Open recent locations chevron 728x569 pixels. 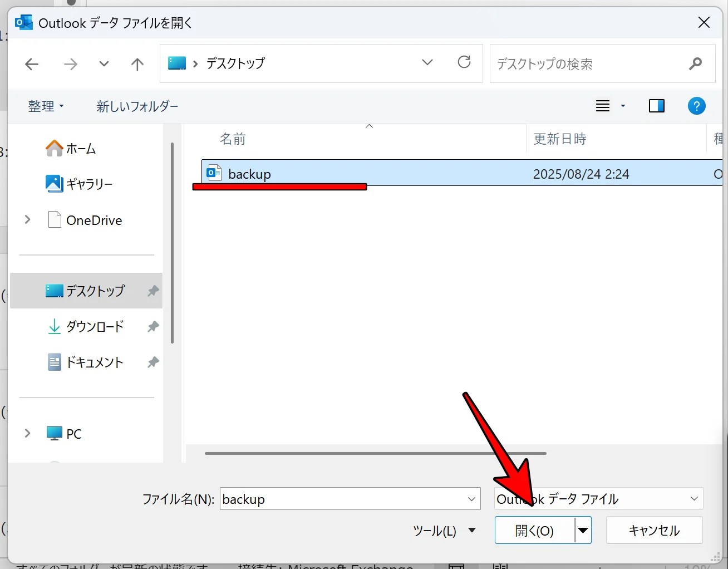pyautogui.click(x=104, y=64)
